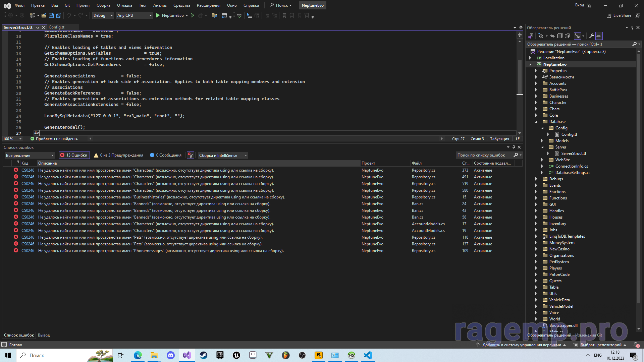Screen dimensions: 644x362
Task: Click Solution Explorer sync with active document icon
Action: 552,36
